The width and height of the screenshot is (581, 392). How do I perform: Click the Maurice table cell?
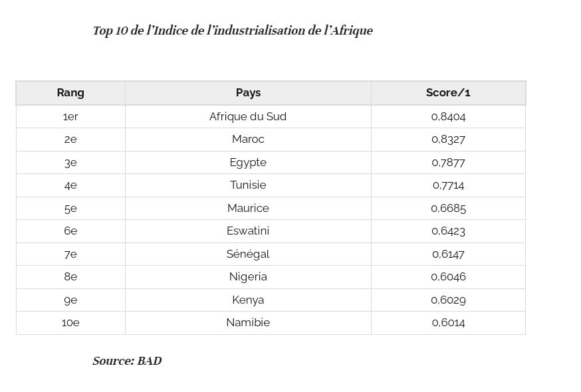(248, 208)
